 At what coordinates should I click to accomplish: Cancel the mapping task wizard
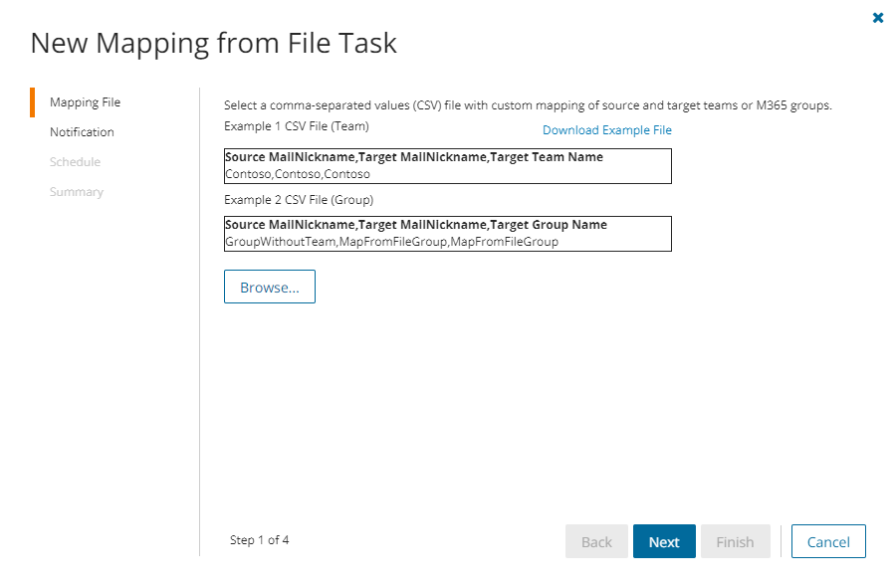point(828,542)
